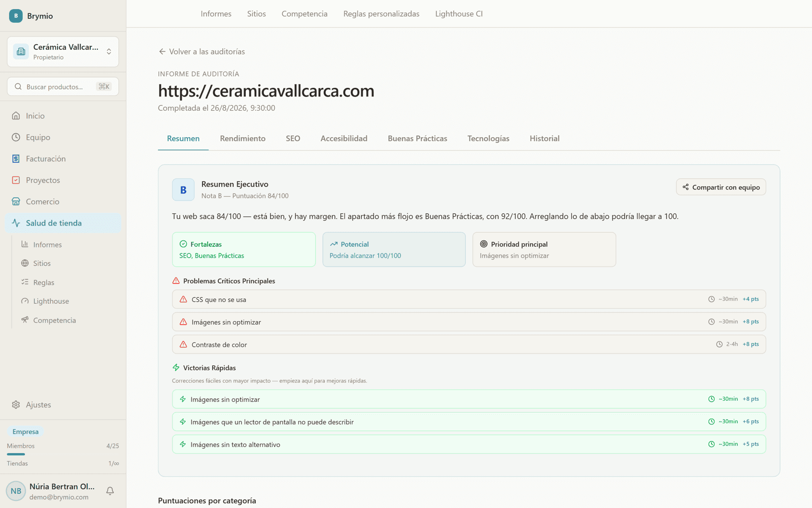Click the Proyectos checkbox icon
Screen dimensions: 812x508
coord(16,180)
